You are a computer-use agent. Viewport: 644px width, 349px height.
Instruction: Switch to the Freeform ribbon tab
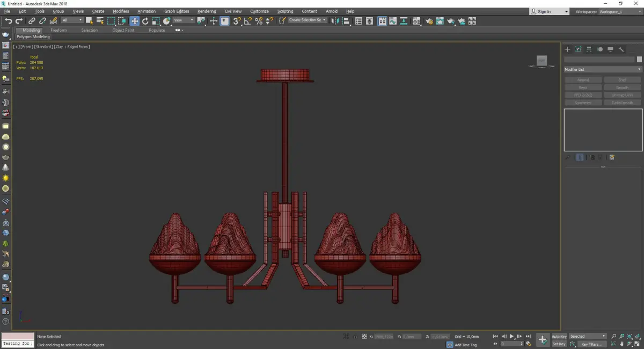click(58, 30)
